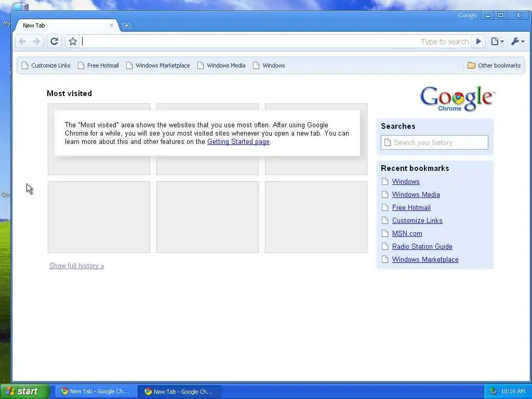
Task: Open Free Hotmail link in Recent bookmarks
Action: pyautogui.click(x=411, y=207)
